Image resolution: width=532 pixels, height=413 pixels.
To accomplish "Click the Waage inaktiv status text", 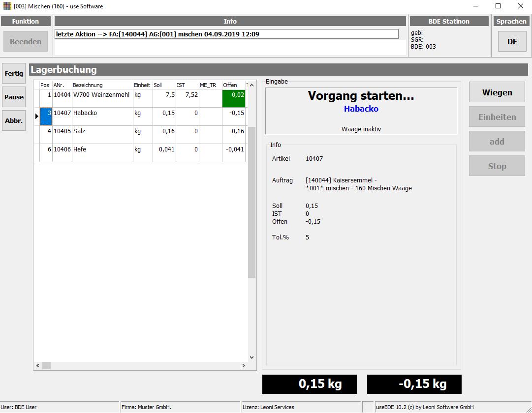I will 361,129.
